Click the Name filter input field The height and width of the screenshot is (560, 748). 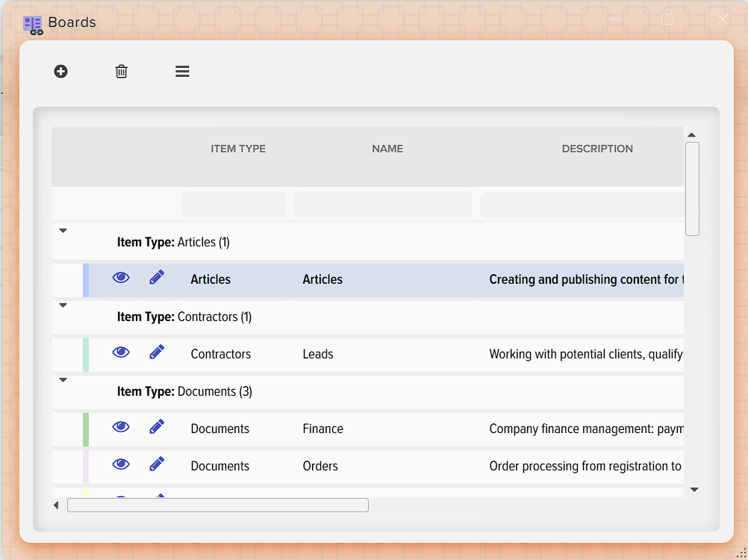click(x=383, y=205)
